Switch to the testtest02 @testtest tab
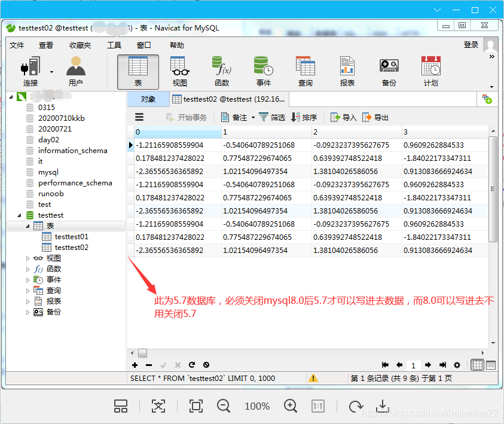Screen dimensions: 504x424 click(229, 99)
